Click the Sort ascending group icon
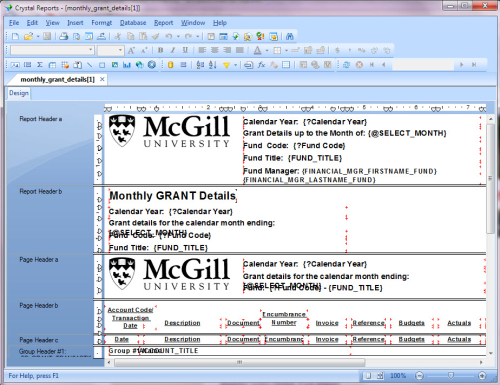Image resolution: width=500 pixels, height=385 pixels. coord(200,65)
